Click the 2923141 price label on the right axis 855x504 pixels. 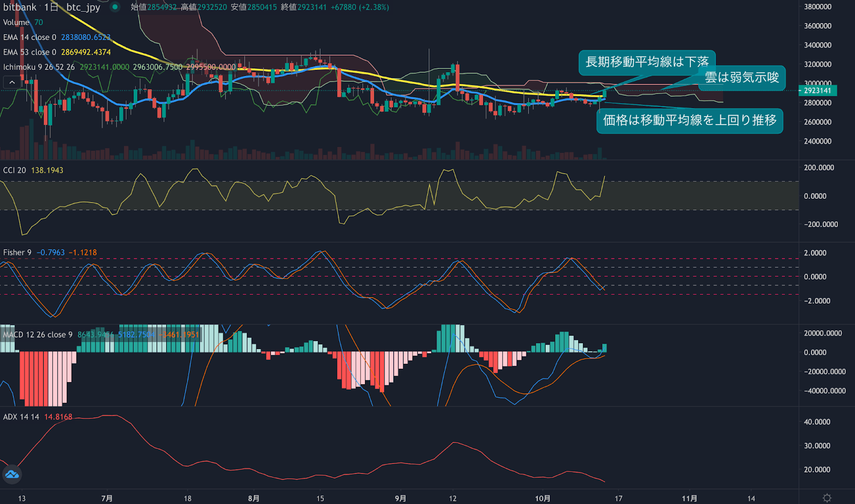817,91
